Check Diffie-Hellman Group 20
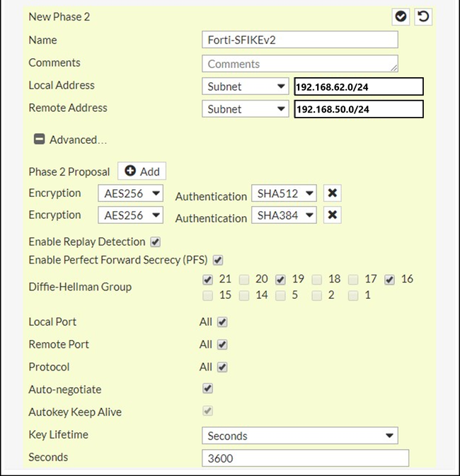460x476 pixels. pyautogui.click(x=244, y=280)
